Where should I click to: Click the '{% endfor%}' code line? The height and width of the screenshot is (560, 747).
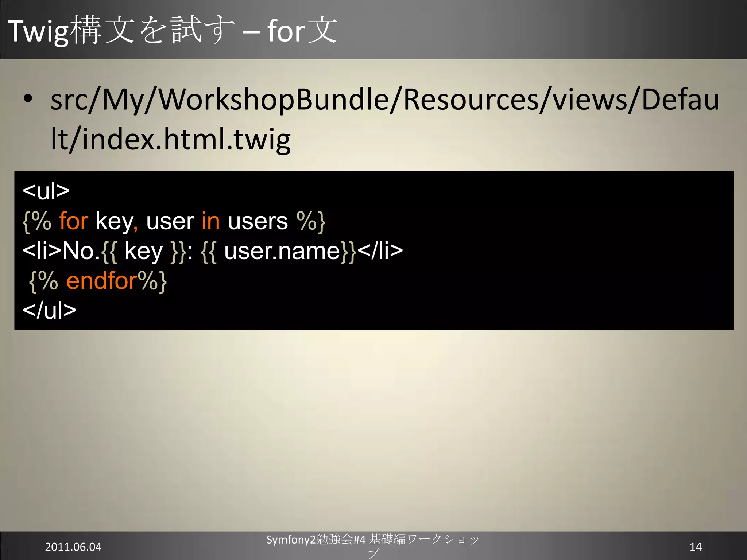point(98,281)
